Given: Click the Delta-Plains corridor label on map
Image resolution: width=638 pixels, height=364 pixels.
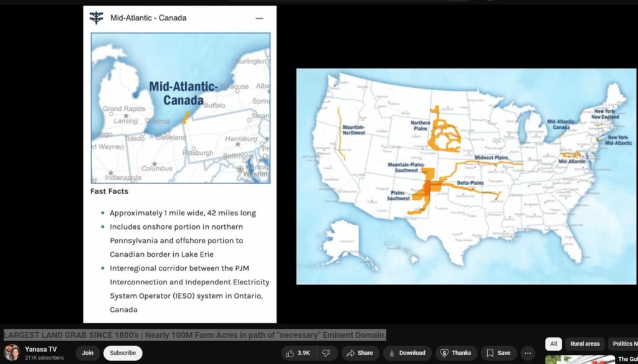Looking at the screenshot, I should pyautogui.click(x=470, y=183).
